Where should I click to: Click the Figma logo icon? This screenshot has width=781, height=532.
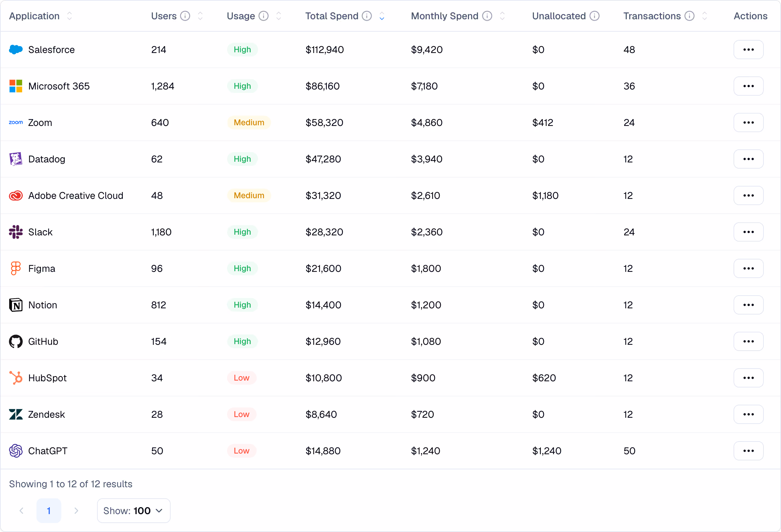coord(16,268)
